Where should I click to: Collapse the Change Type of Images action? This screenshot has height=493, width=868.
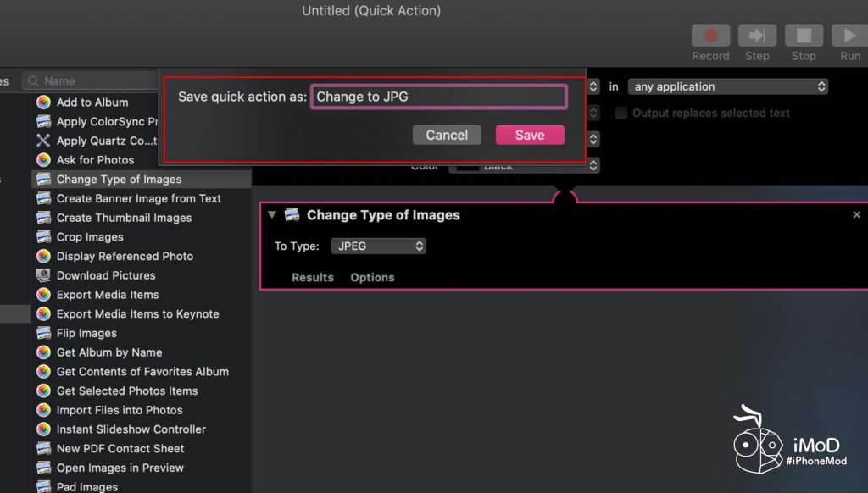[272, 215]
